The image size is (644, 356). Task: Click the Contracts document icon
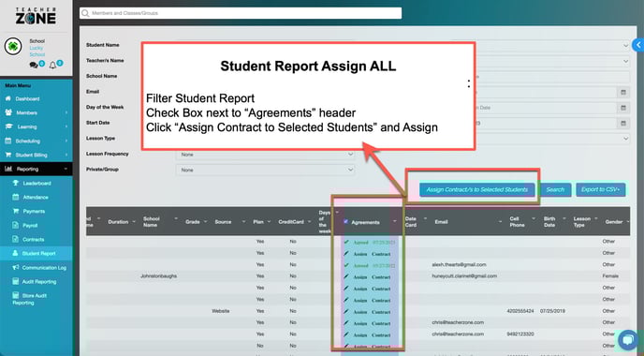(x=15, y=239)
